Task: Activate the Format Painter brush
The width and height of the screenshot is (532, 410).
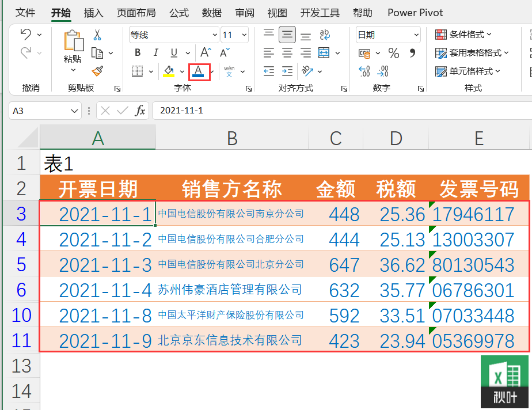Action: (97, 71)
